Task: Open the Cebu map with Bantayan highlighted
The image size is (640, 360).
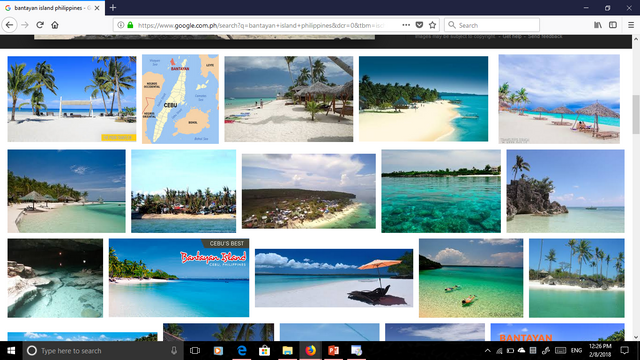Action: click(180, 99)
